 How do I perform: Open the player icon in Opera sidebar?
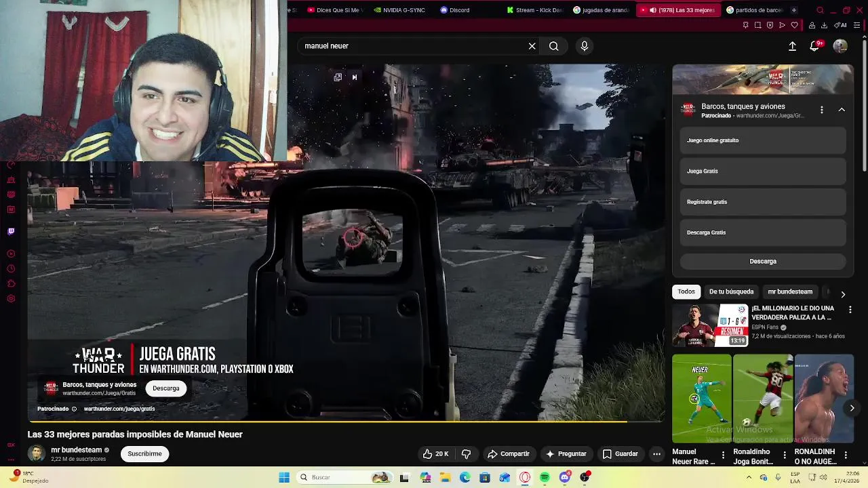coord(11,254)
